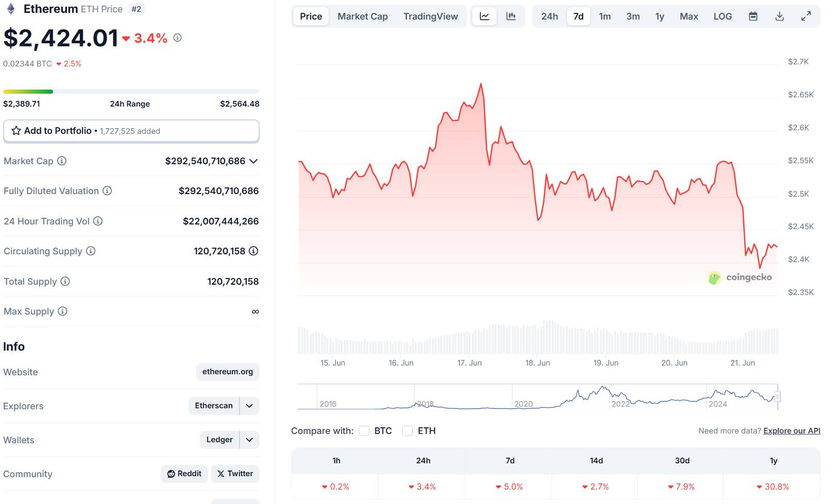Click the $2,389.71 range low value
The width and height of the screenshot is (838, 504).
tap(22, 104)
